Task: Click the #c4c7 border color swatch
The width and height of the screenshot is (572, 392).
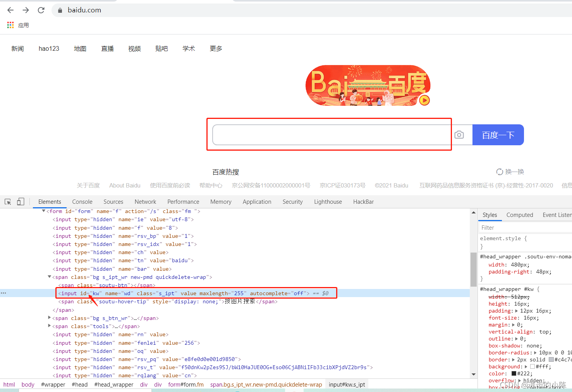Action: pyautogui.click(x=551, y=359)
